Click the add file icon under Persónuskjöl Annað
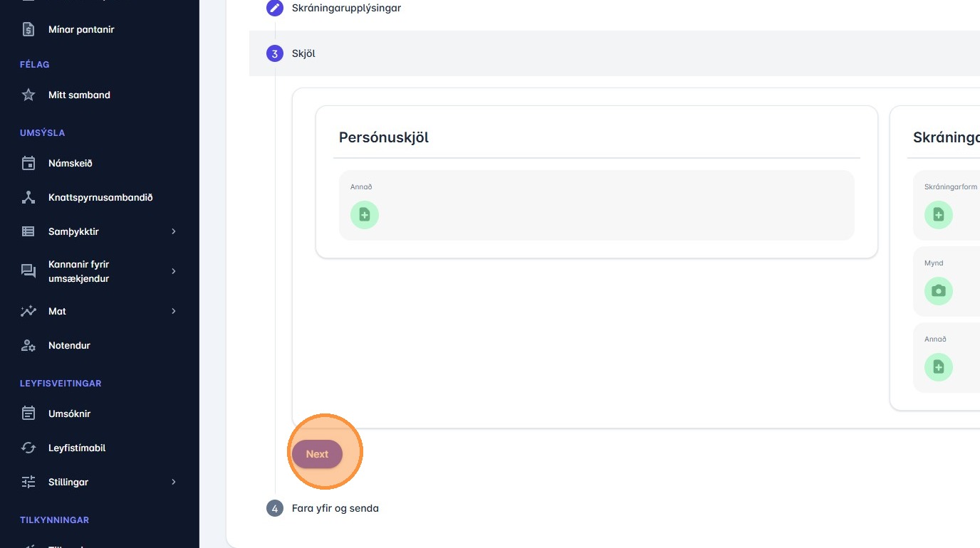Screen dimensions: 980x548 click(x=365, y=215)
